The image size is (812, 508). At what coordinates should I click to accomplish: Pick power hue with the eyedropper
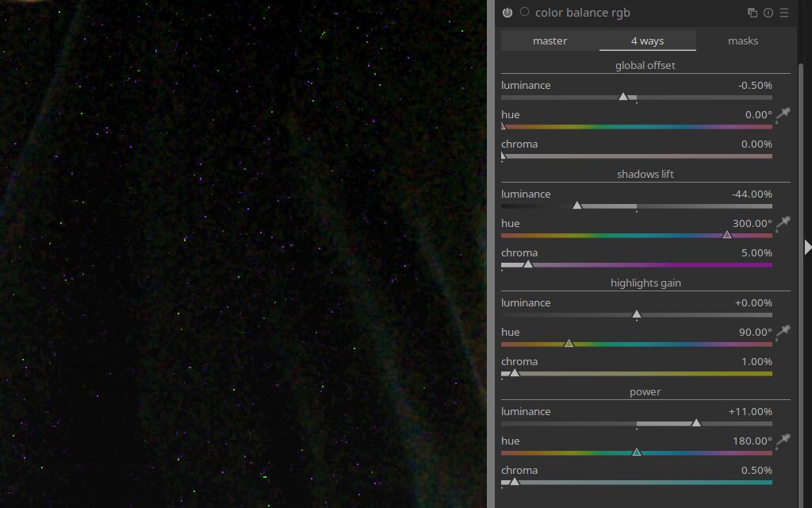(783, 441)
